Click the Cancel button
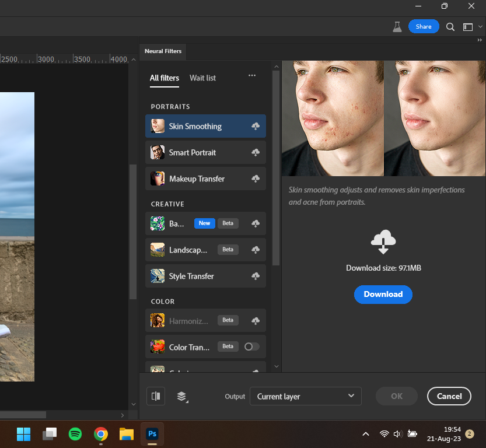 (449, 396)
